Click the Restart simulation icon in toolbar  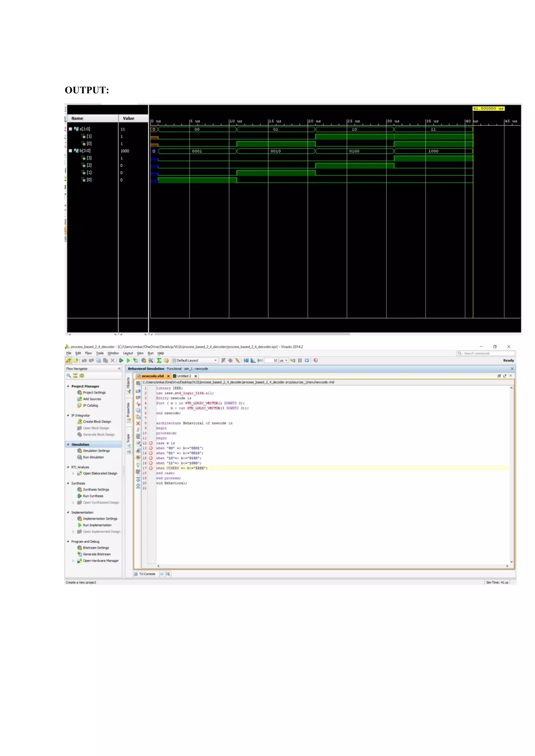click(246, 361)
